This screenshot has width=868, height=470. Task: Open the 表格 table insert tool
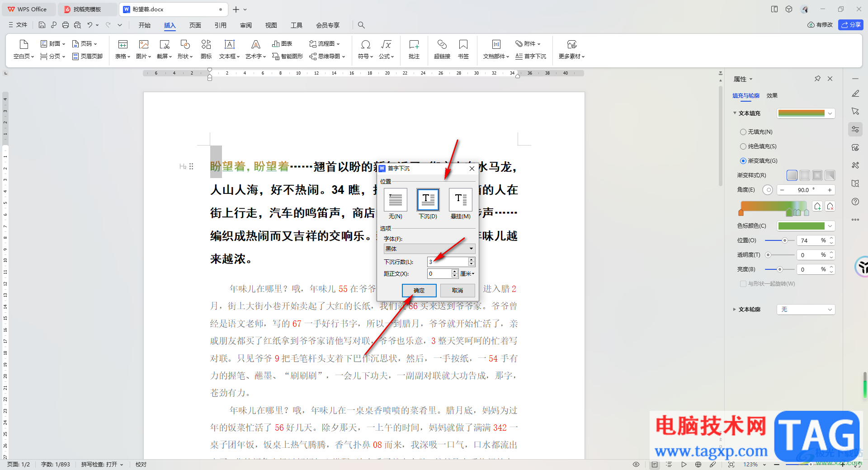pos(123,49)
